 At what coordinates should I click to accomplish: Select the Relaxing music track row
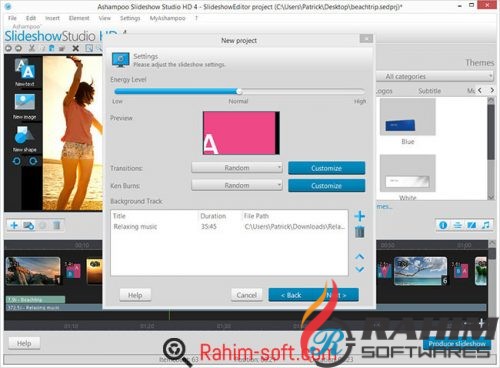229,227
